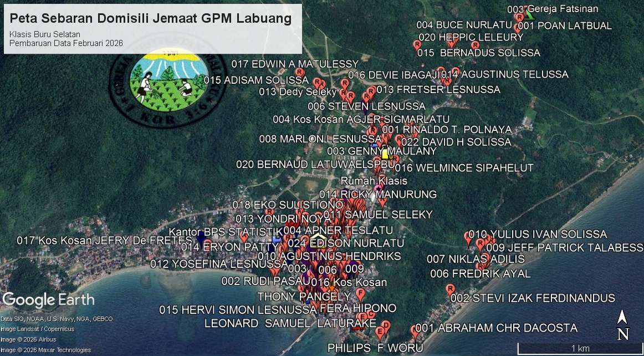Image resolution: width=644 pixels, height=356 pixels.
Task: Select the 004 APNER TESLATU label
Action: (x=339, y=230)
